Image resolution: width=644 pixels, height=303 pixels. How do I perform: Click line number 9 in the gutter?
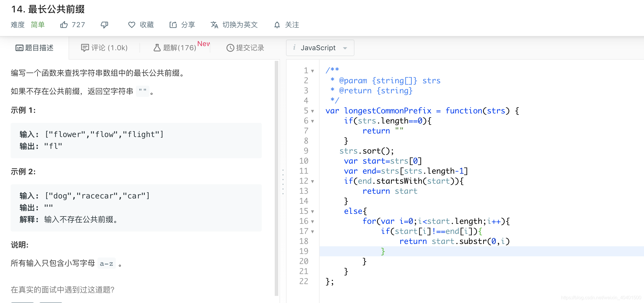(306, 151)
